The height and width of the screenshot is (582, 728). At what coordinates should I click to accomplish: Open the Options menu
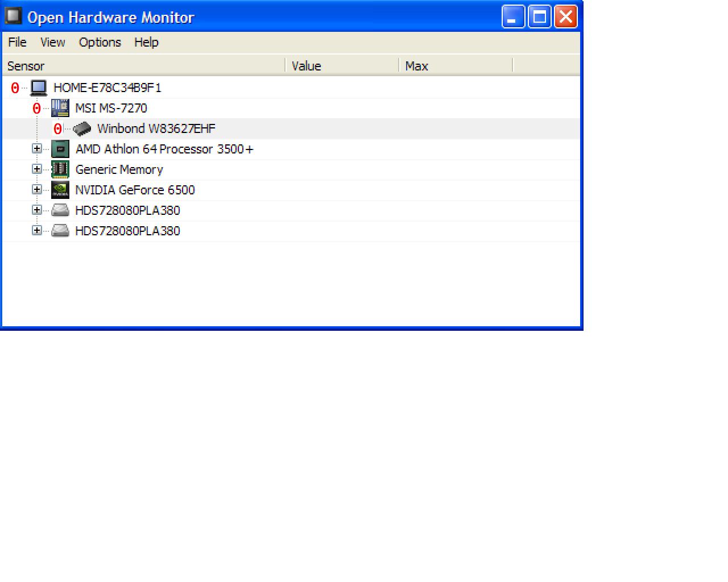pos(100,43)
